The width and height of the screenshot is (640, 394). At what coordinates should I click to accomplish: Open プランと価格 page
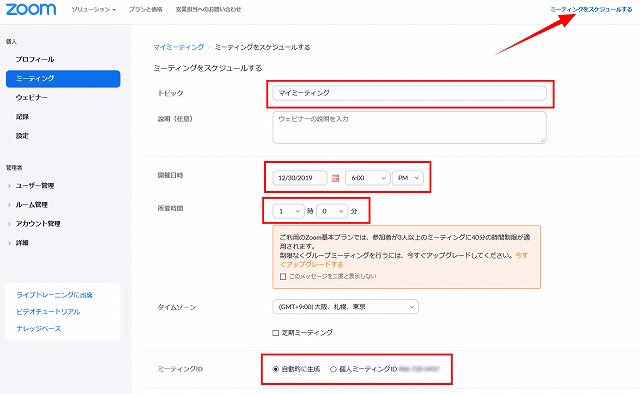pyautogui.click(x=146, y=9)
